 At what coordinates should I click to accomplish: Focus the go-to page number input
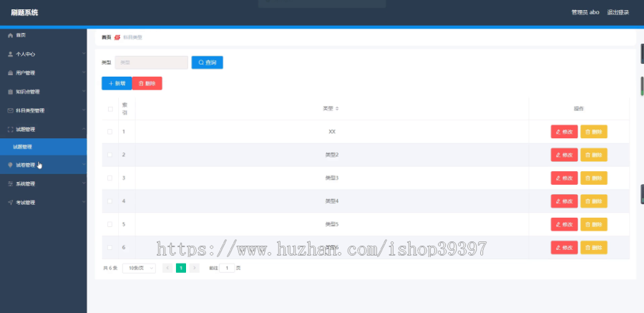(x=227, y=268)
